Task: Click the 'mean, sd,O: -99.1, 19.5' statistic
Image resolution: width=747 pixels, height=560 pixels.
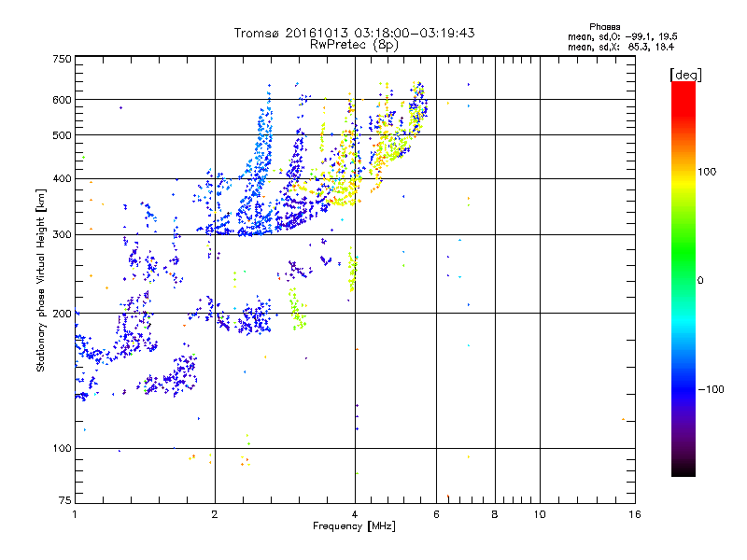Action: (622, 36)
